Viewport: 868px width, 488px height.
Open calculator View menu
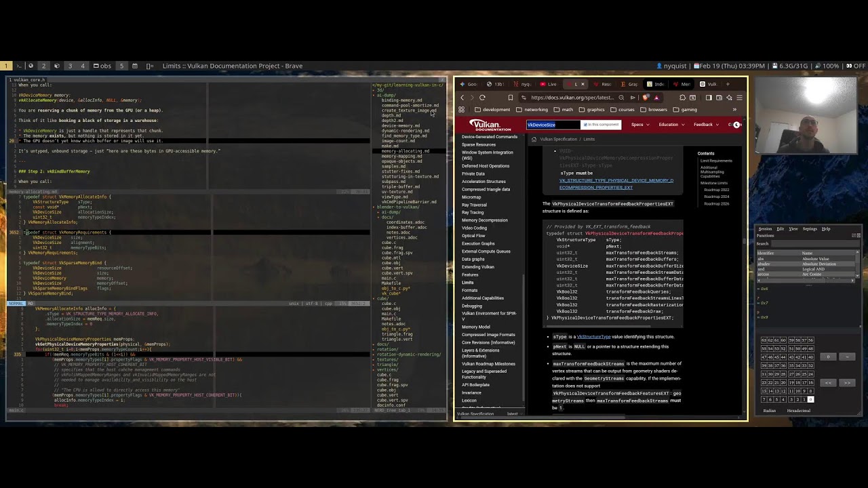[x=793, y=228]
